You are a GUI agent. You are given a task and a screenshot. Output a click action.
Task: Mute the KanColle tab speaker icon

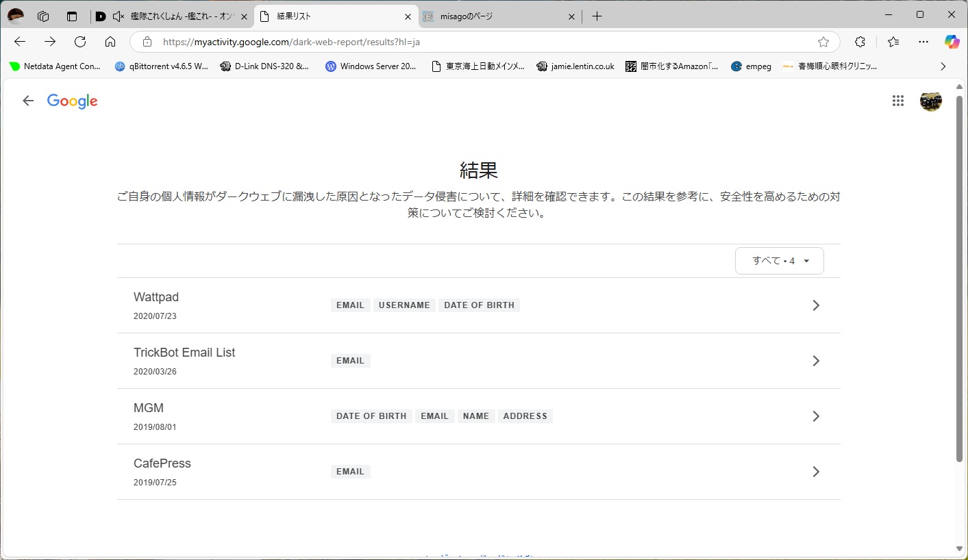click(119, 16)
